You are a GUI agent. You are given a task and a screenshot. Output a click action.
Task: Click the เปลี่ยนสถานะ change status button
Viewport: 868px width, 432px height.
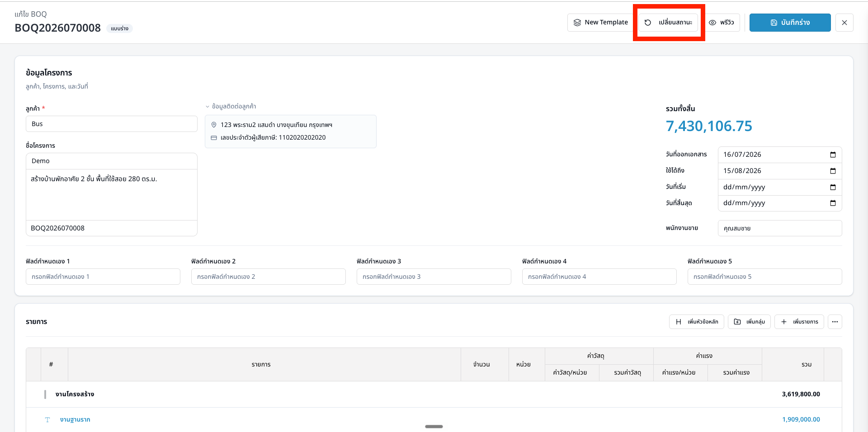point(668,23)
